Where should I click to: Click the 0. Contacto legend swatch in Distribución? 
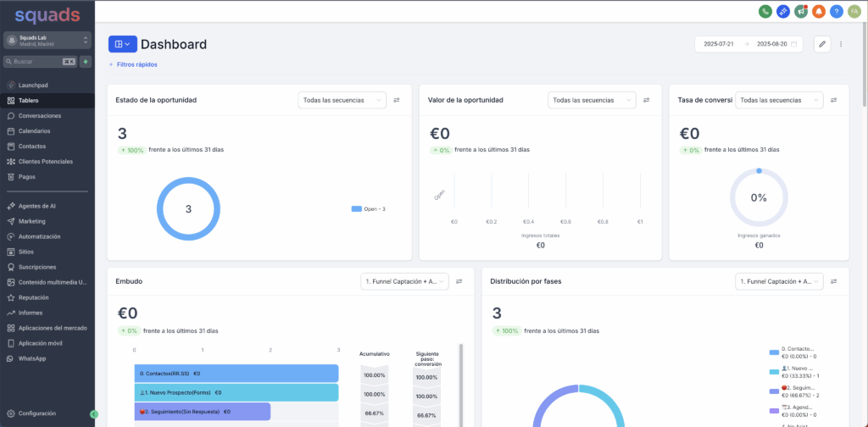(774, 352)
